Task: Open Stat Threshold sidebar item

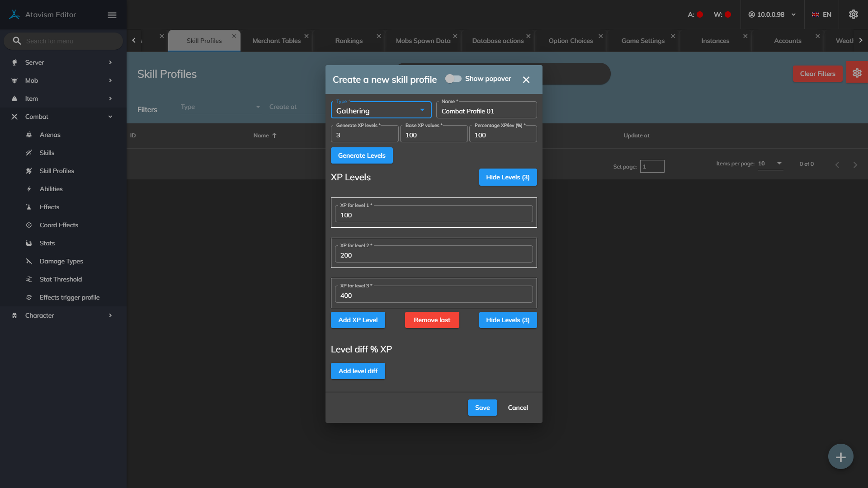Action: [x=61, y=279]
